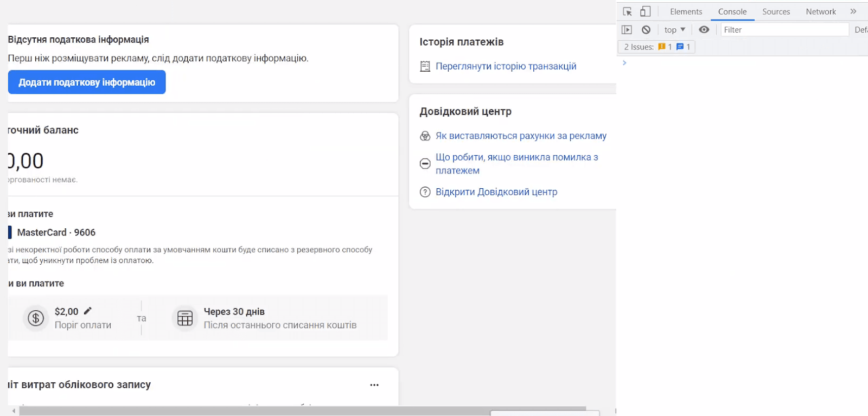Open Переглянути історію транзакцій link
The image size is (868, 416).
click(x=506, y=66)
